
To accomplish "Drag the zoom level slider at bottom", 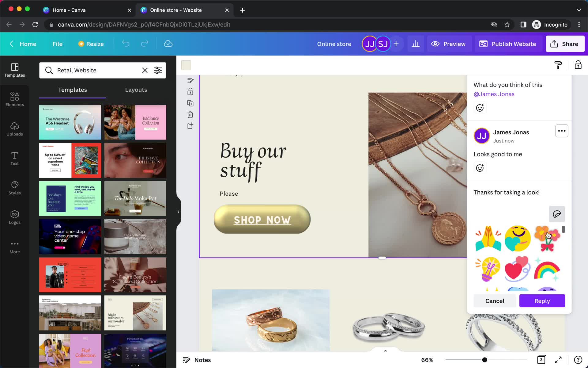I will 484,360.
